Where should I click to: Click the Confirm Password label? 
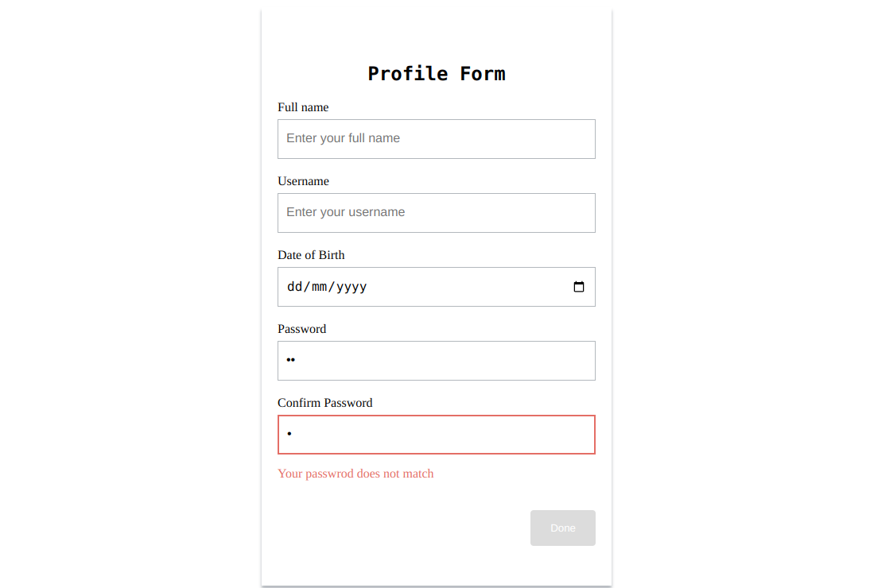325,403
